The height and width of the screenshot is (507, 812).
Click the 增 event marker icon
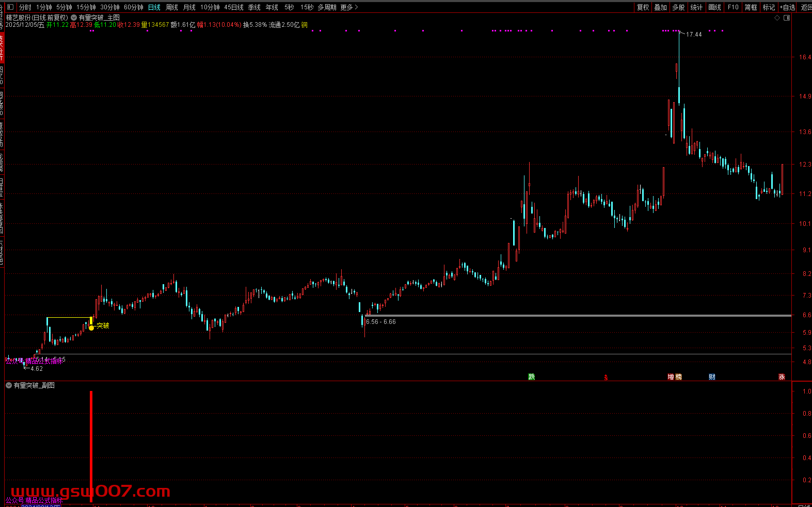pos(671,377)
